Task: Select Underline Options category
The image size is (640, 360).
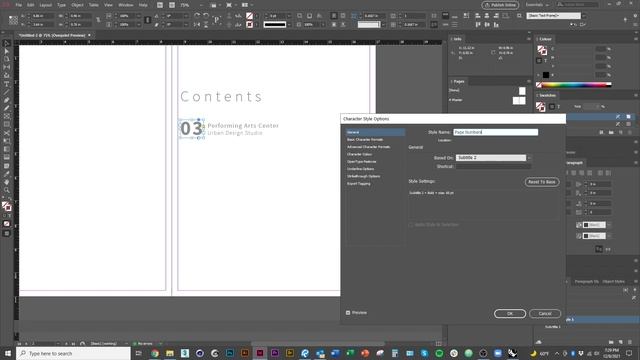Action: coord(360,169)
